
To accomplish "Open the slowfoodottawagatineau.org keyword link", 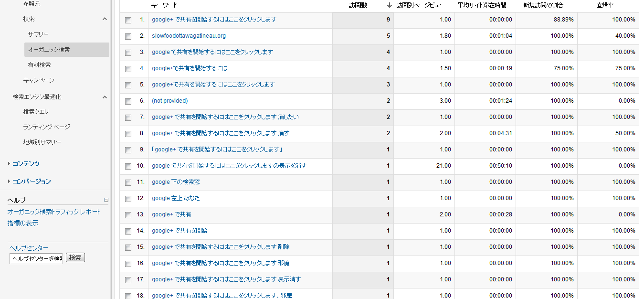I will pyautogui.click(x=189, y=36).
